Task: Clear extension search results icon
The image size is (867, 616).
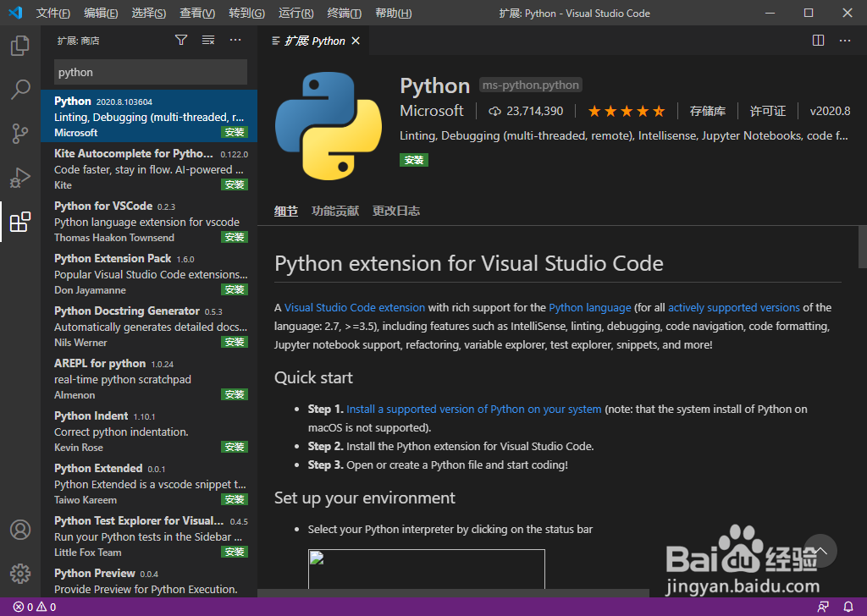Action: (x=208, y=40)
